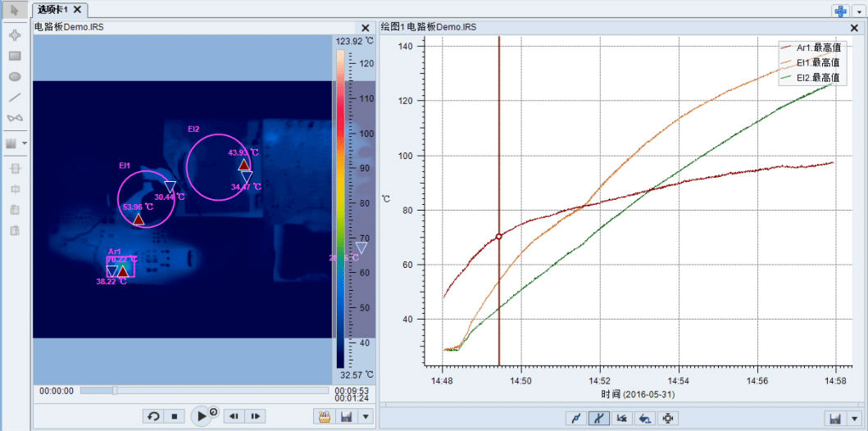Click the axis label 时间 (2016-05-31)

(x=638, y=395)
